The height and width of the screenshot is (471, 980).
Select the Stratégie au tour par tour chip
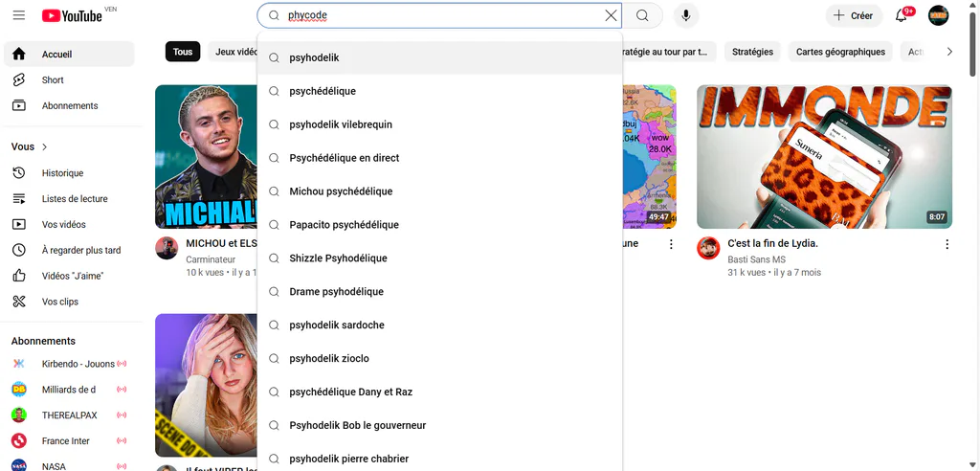tap(669, 52)
